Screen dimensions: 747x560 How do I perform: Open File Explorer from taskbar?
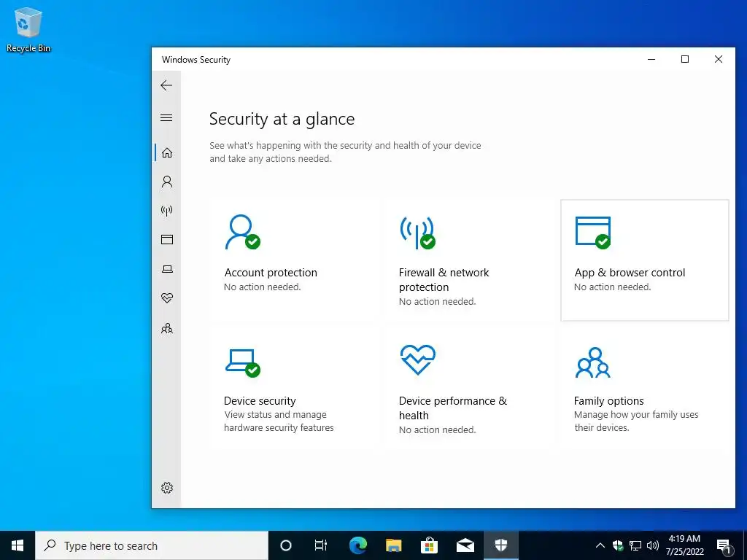[393, 545]
